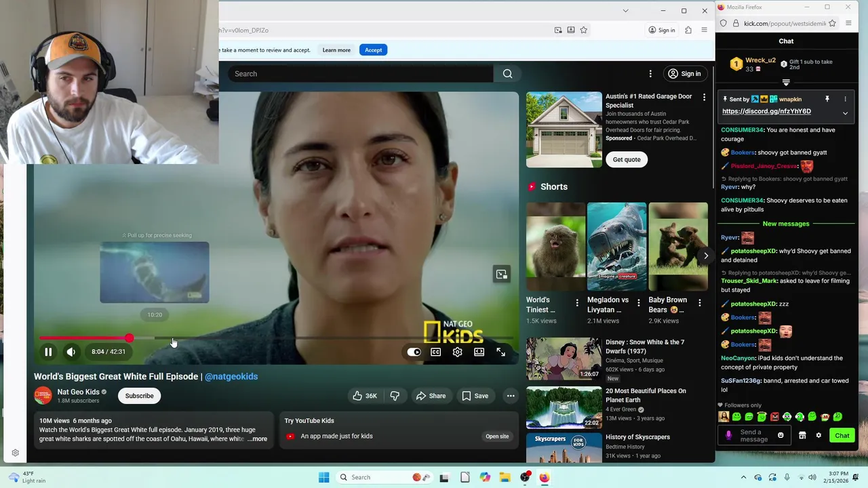This screenshot has height=488, width=868.
Task: Click Get quote on the ad
Action: 627,159
